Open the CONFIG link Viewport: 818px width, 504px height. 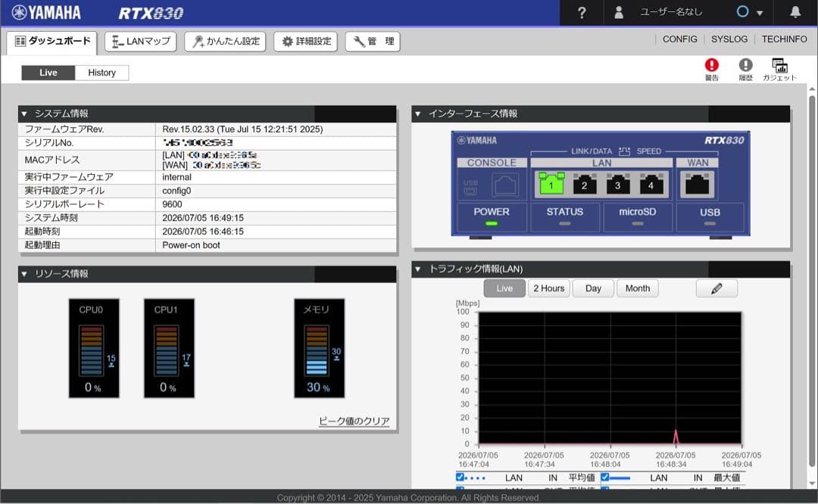[679, 39]
